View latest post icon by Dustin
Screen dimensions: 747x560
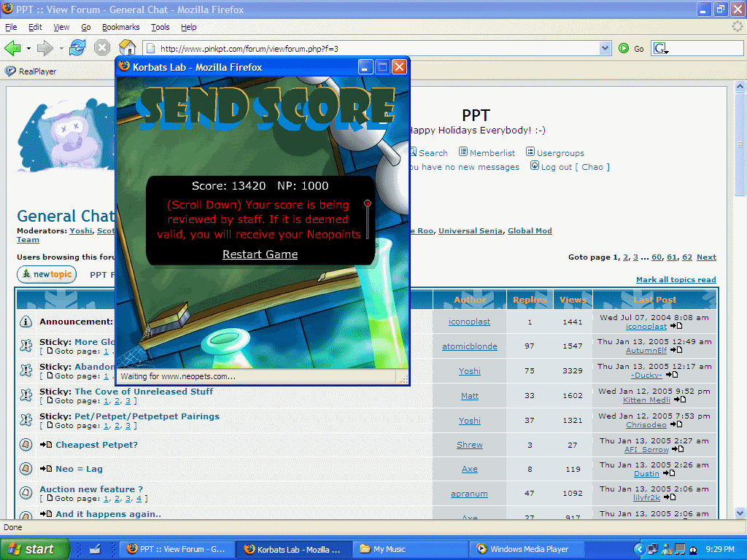click(x=669, y=472)
